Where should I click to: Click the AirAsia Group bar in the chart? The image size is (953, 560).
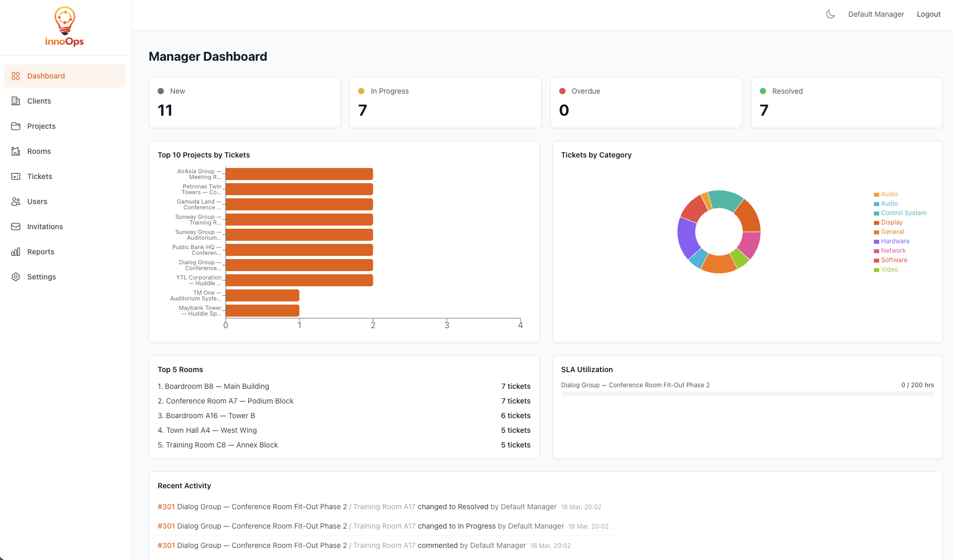(x=298, y=173)
